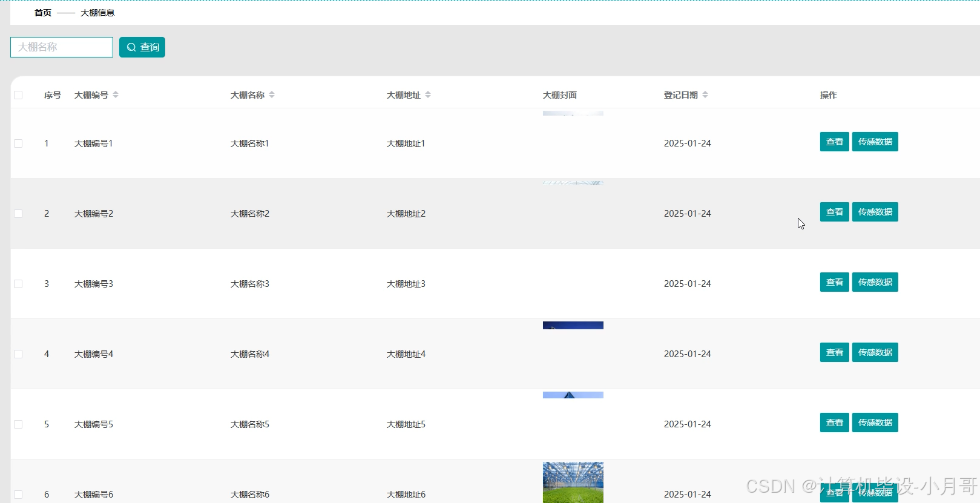This screenshot has width=980, height=503.
Task: Select the cell 大棚名称4
Action: pos(250,354)
